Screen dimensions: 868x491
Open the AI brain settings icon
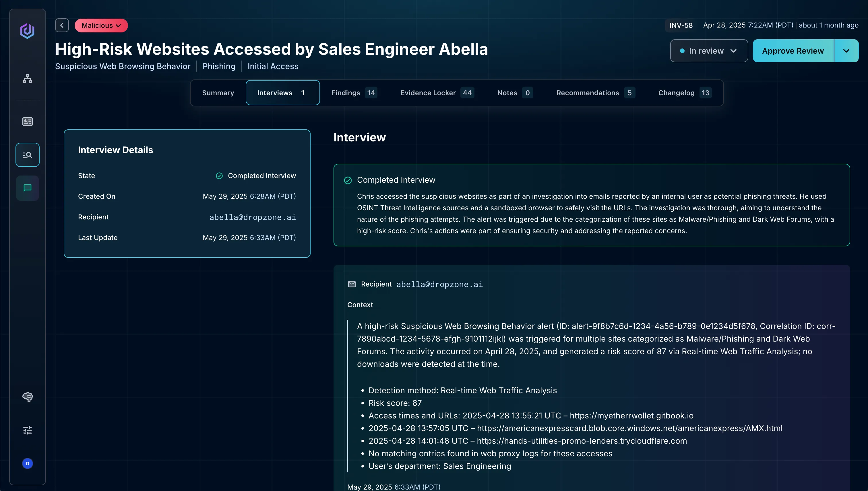(x=27, y=397)
